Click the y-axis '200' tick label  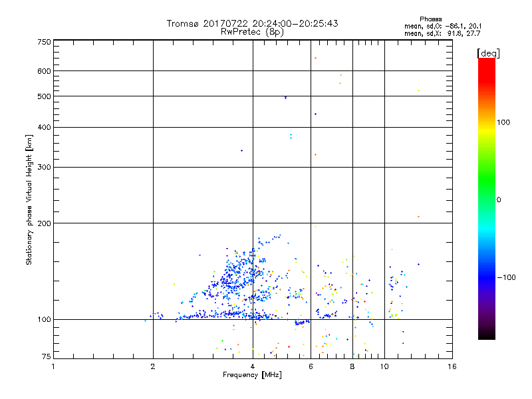point(44,223)
